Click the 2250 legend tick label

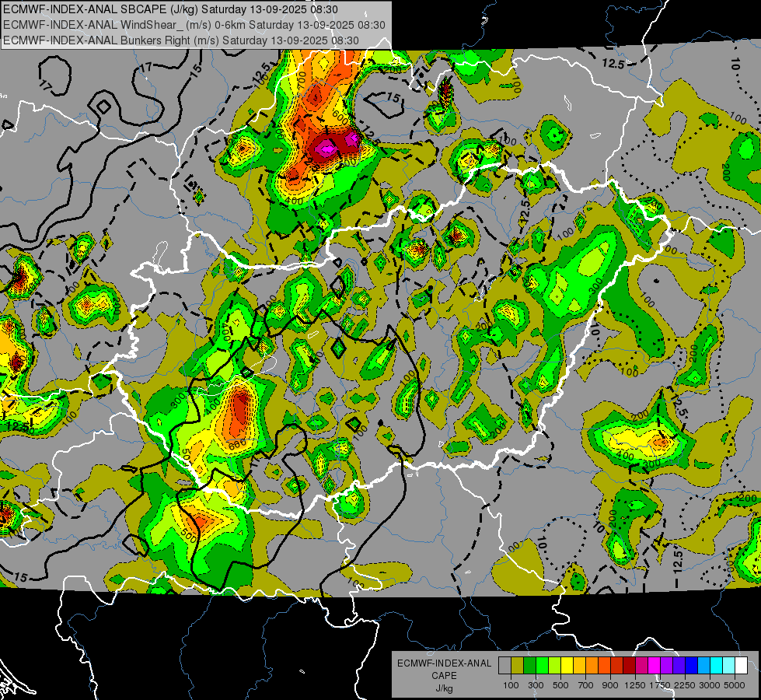686,685
